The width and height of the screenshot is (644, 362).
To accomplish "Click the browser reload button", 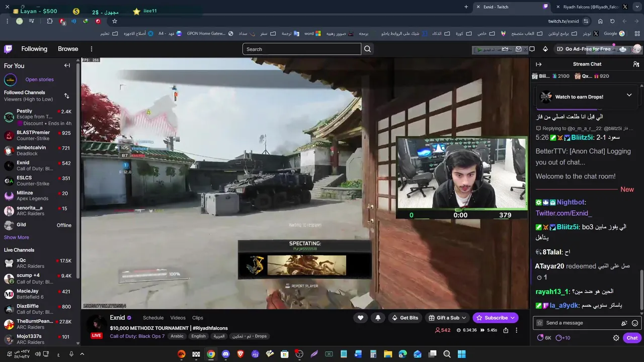I will click(612, 21).
